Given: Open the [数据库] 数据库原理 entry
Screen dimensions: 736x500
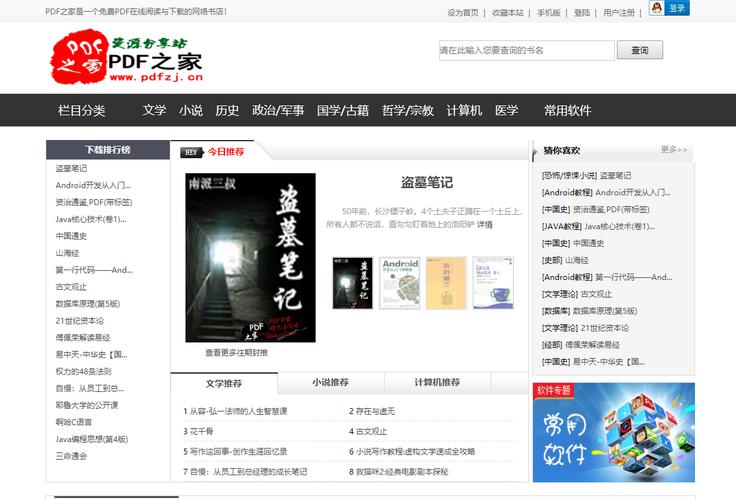Looking at the screenshot, I should (590, 311).
